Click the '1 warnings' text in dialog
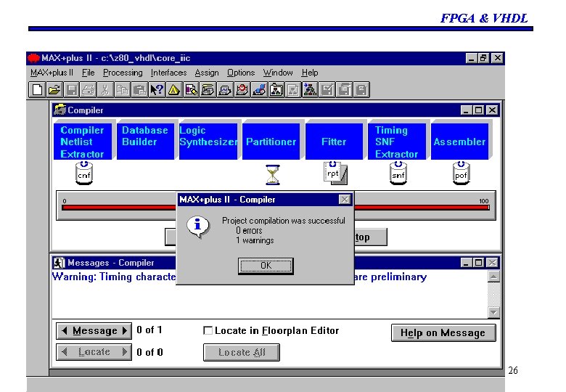Viewport: 566px width, 392px height. coord(255,240)
